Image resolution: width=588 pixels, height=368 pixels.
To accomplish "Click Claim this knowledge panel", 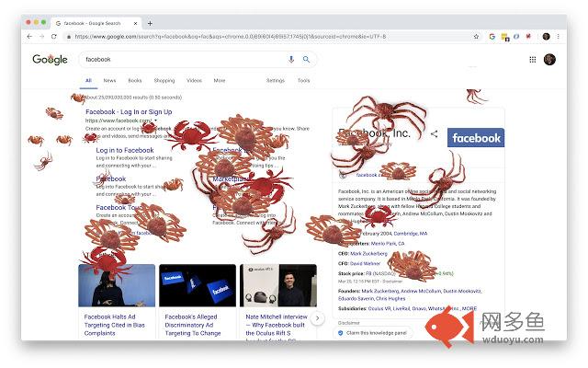I will 372,333.
